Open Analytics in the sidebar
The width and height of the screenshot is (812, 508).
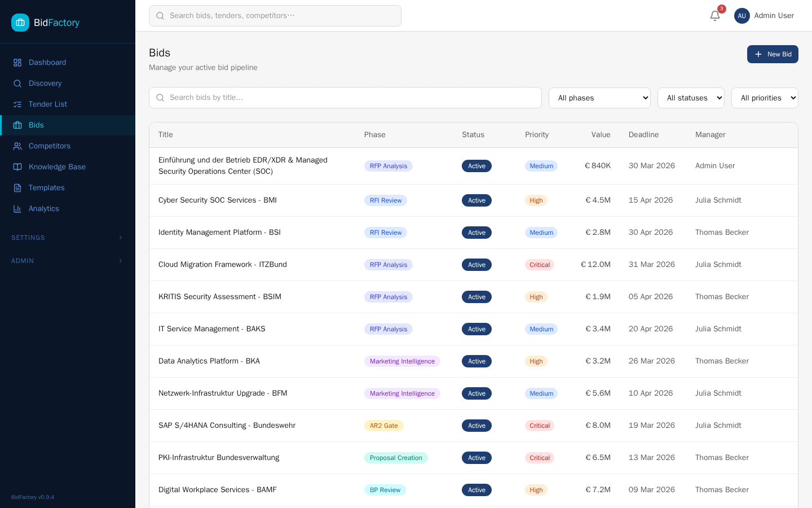coord(68,209)
